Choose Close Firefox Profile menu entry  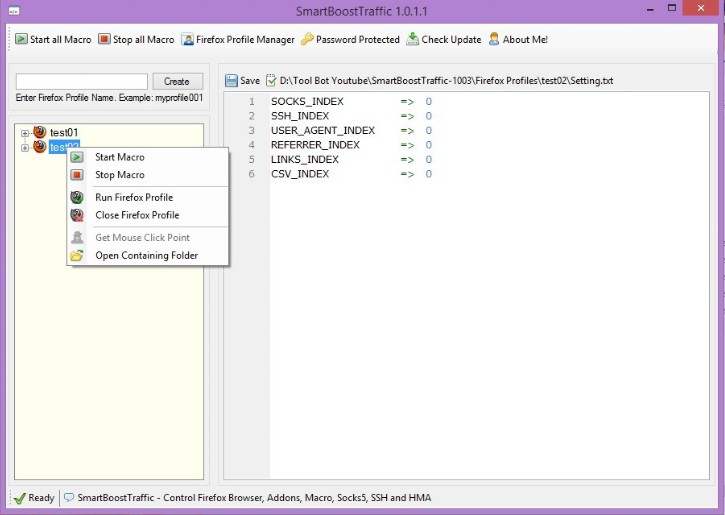click(x=136, y=215)
